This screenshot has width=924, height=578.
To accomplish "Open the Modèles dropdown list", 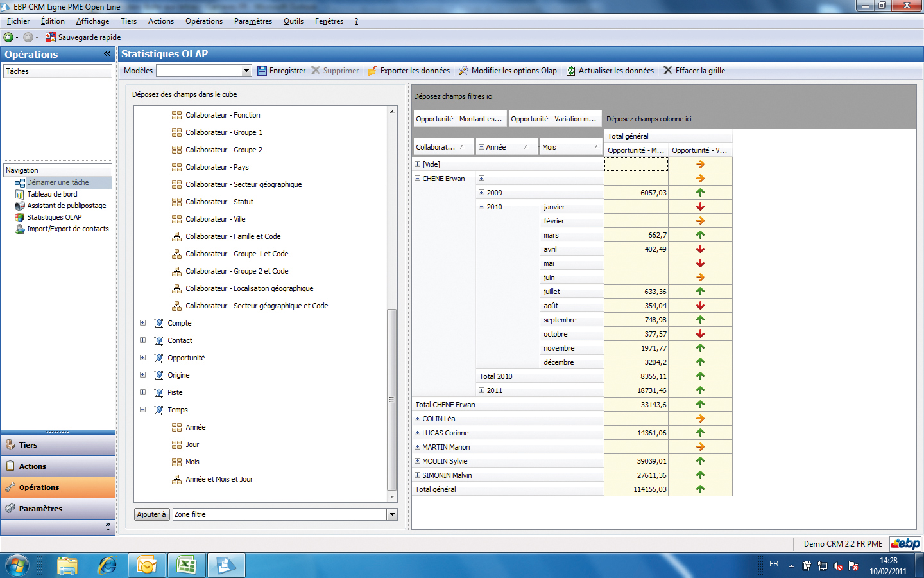I will pos(246,71).
